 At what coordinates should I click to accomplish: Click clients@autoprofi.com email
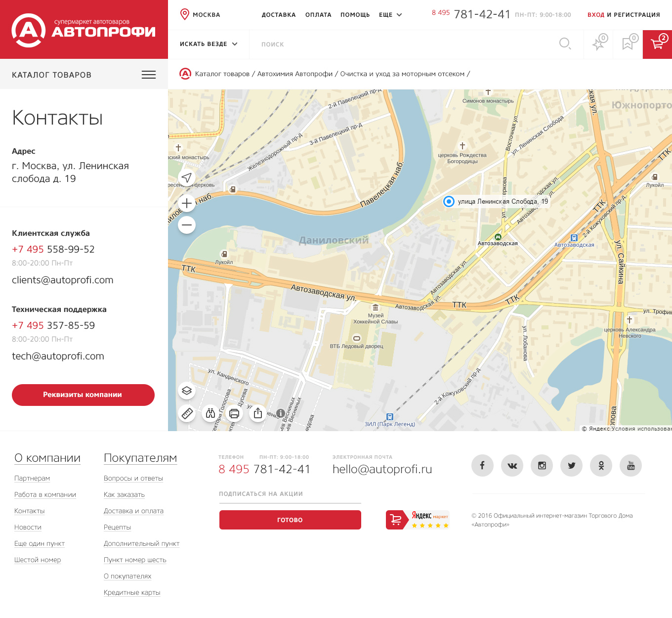(63, 280)
